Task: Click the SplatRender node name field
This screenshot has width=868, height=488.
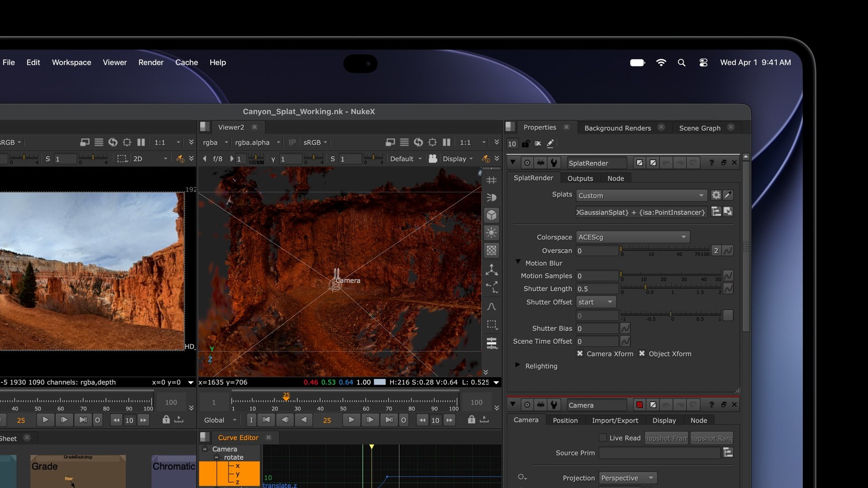Action: coord(597,163)
